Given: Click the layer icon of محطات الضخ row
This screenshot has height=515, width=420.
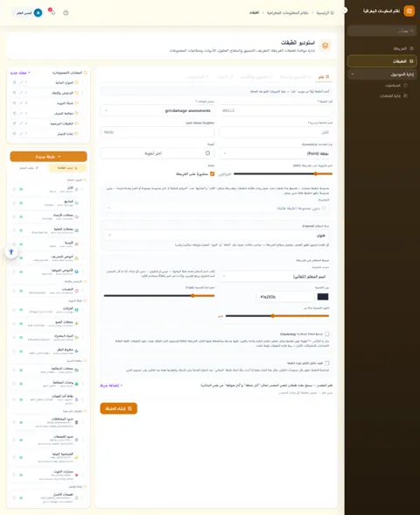Looking at the screenshot, I should click(x=76, y=323).
